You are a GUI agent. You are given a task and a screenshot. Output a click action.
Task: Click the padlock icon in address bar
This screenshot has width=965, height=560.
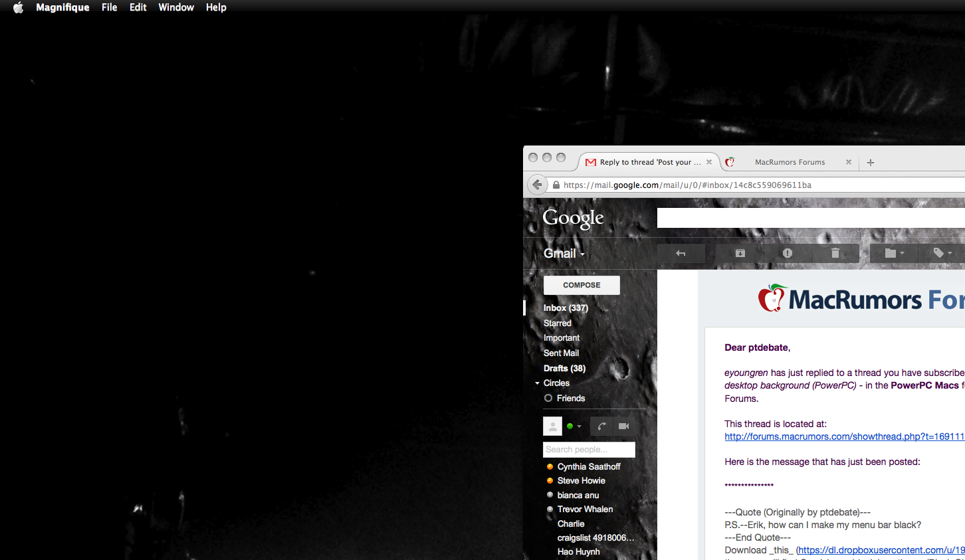point(556,185)
